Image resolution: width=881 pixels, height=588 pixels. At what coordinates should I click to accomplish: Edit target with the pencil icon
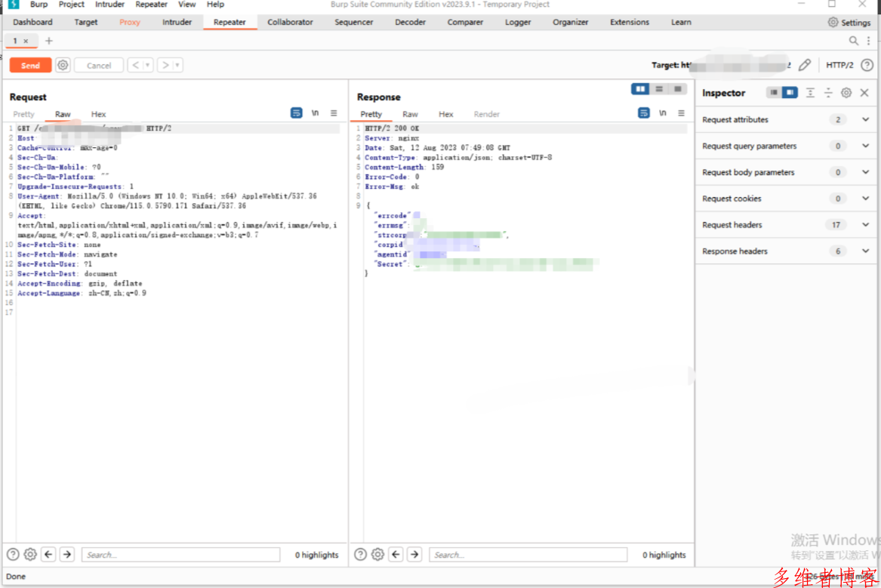tap(805, 65)
